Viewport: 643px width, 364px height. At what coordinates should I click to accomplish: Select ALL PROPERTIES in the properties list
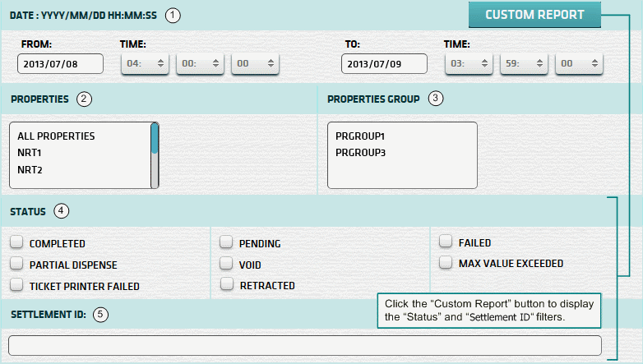click(56, 136)
